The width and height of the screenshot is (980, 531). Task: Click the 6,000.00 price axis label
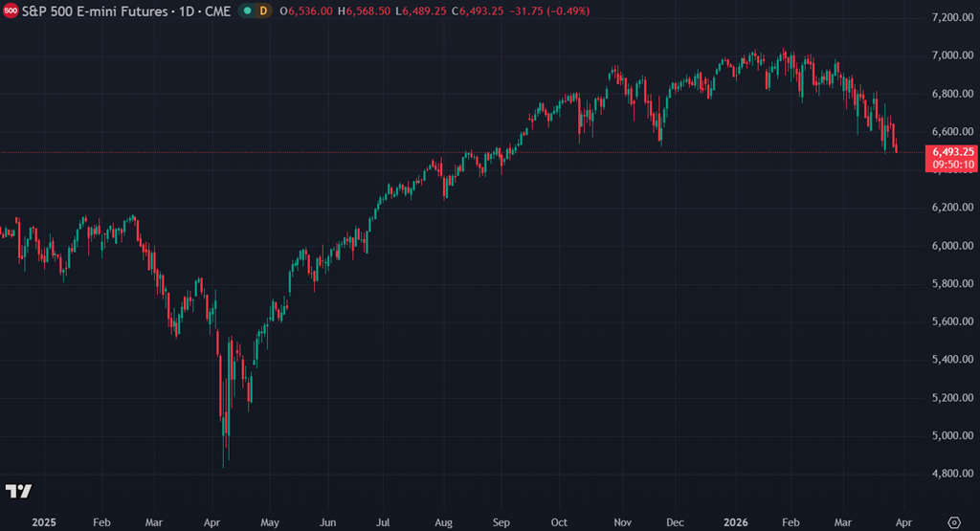tap(952, 246)
